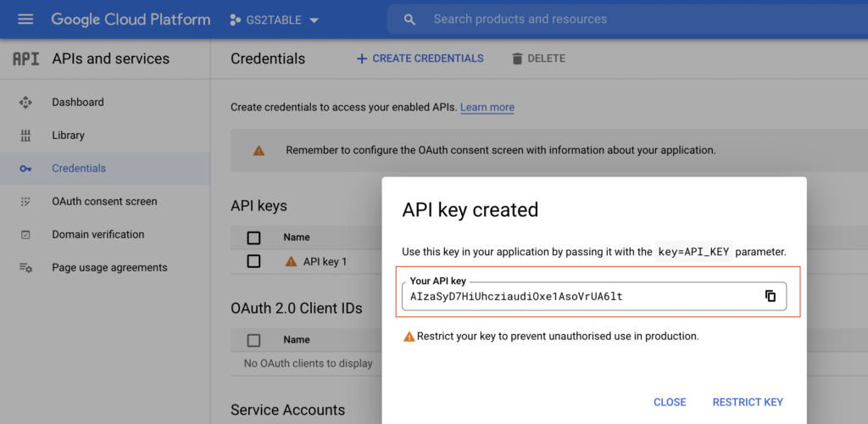The image size is (868, 424).
Task: Click the plus icon for Create Credentials
Action: click(361, 59)
